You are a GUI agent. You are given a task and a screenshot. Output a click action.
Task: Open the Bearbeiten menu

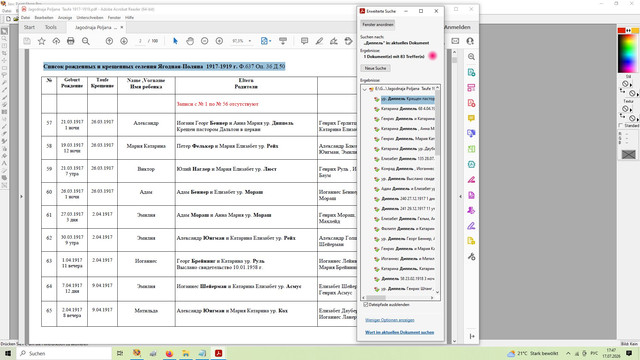pyautogui.click(x=44, y=18)
